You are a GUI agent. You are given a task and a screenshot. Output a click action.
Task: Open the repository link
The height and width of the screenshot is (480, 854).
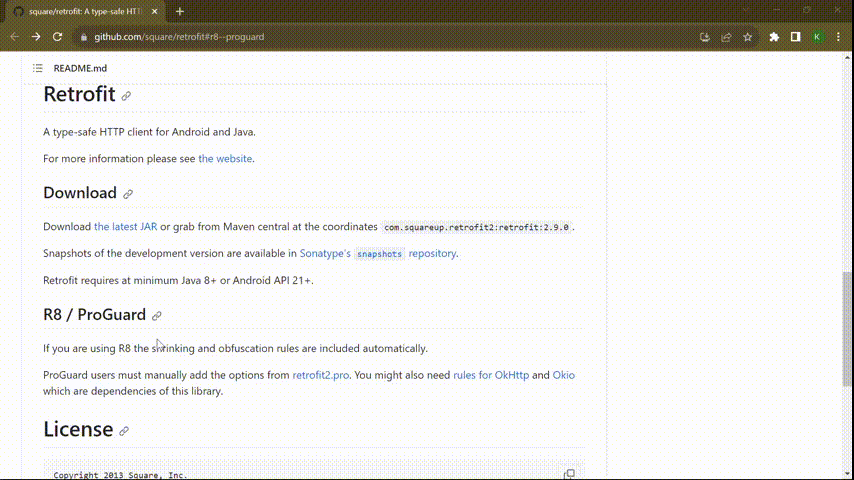click(432, 253)
